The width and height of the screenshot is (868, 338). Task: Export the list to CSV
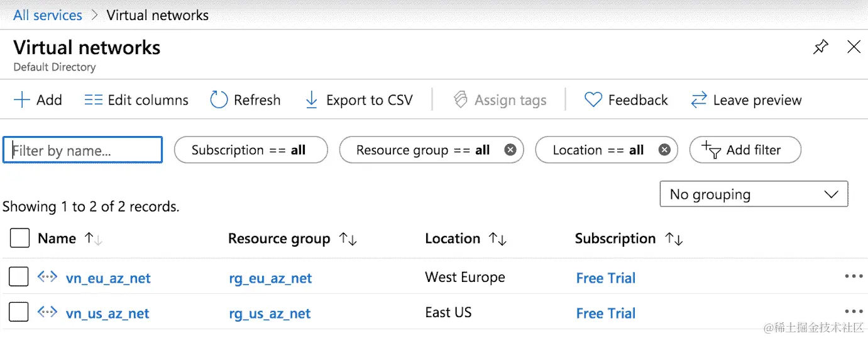click(359, 100)
